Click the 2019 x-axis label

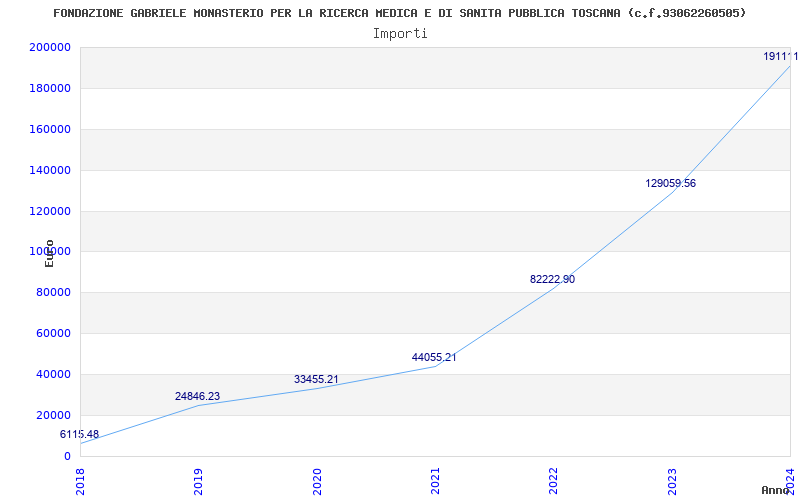[198, 482]
